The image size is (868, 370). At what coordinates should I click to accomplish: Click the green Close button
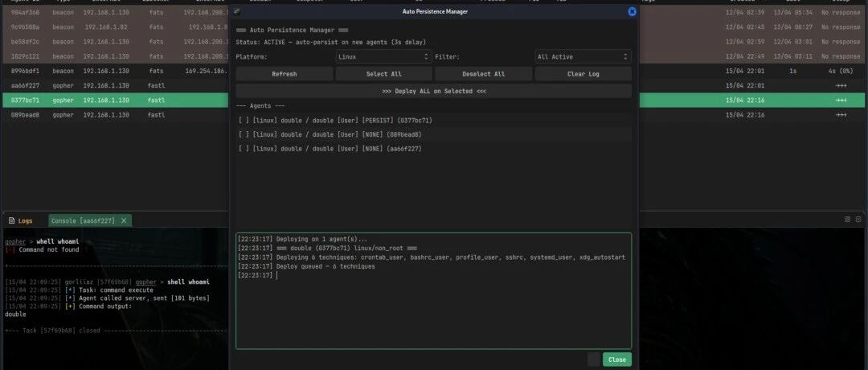click(616, 360)
